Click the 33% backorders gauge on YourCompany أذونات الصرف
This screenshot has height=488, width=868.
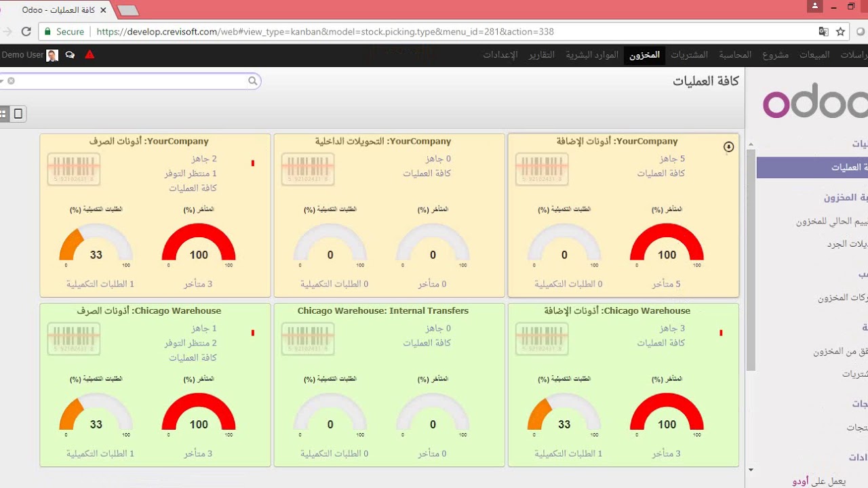pyautogui.click(x=96, y=243)
